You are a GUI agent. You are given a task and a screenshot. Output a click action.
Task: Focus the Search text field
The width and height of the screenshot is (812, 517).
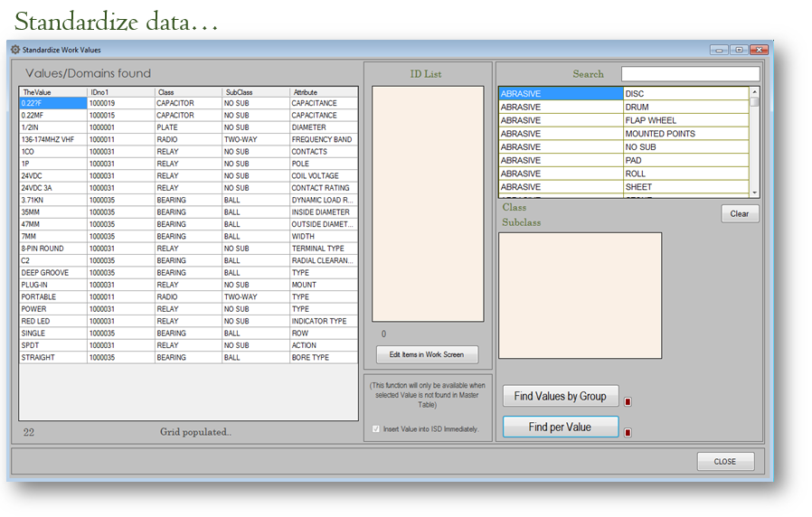tap(690, 74)
